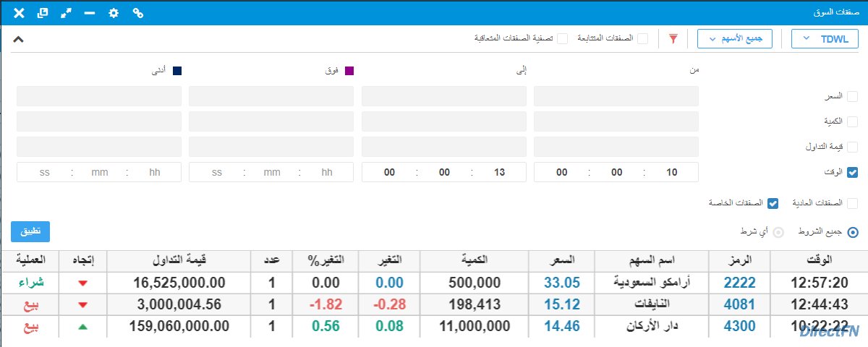Click the hour field showing 10
This screenshot has height=347, width=868.
tap(672, 172)
